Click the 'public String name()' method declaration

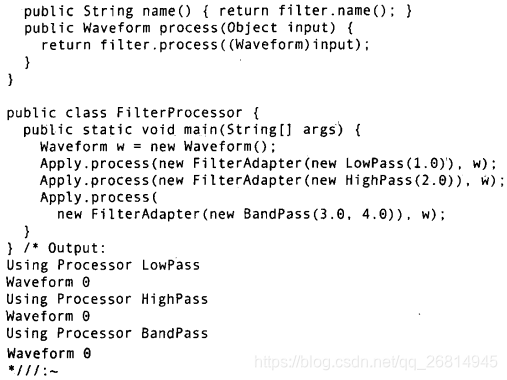[108, 11]
